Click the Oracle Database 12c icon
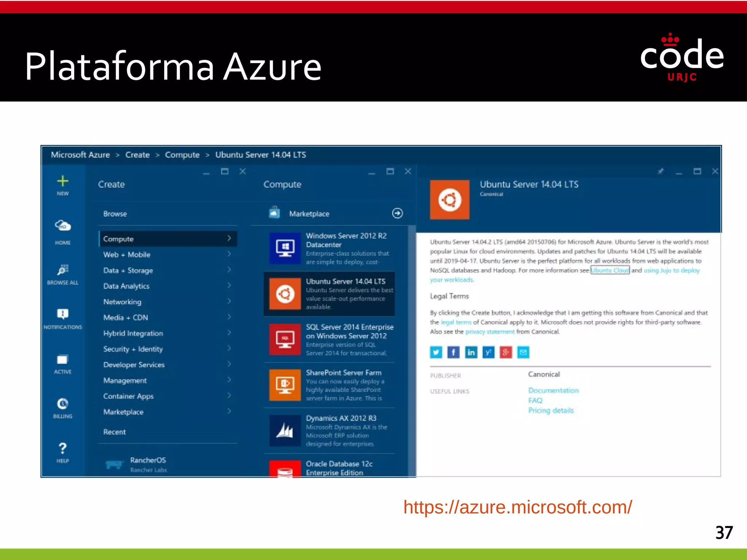The height and width of the screenshot is (560, 747). coord(285,469)
